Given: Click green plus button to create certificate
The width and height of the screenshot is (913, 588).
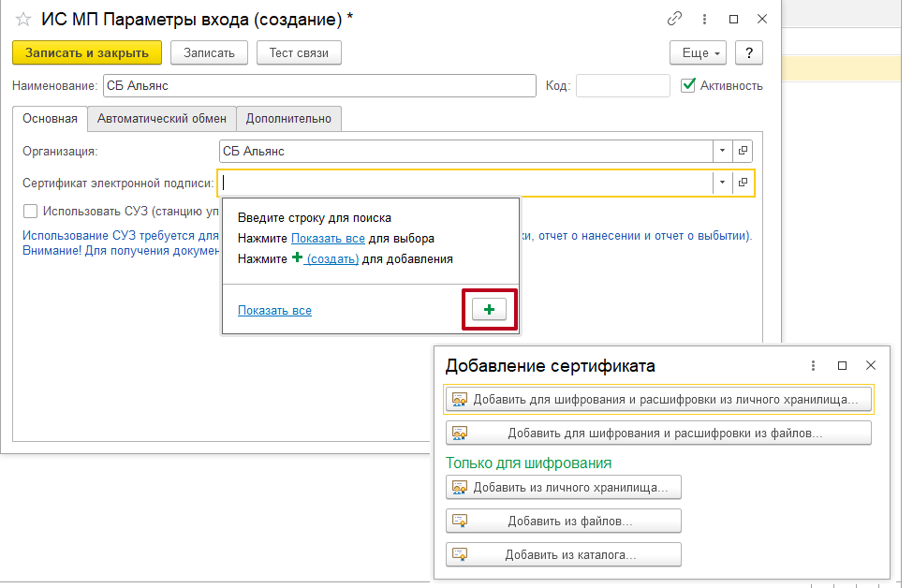Looking at the screenshot, I should pos(489,309).
